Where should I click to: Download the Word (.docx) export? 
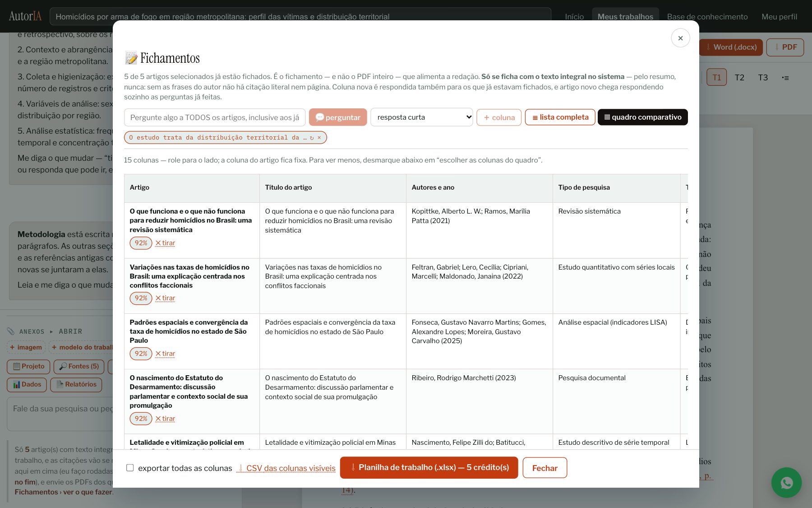[731, 47]
